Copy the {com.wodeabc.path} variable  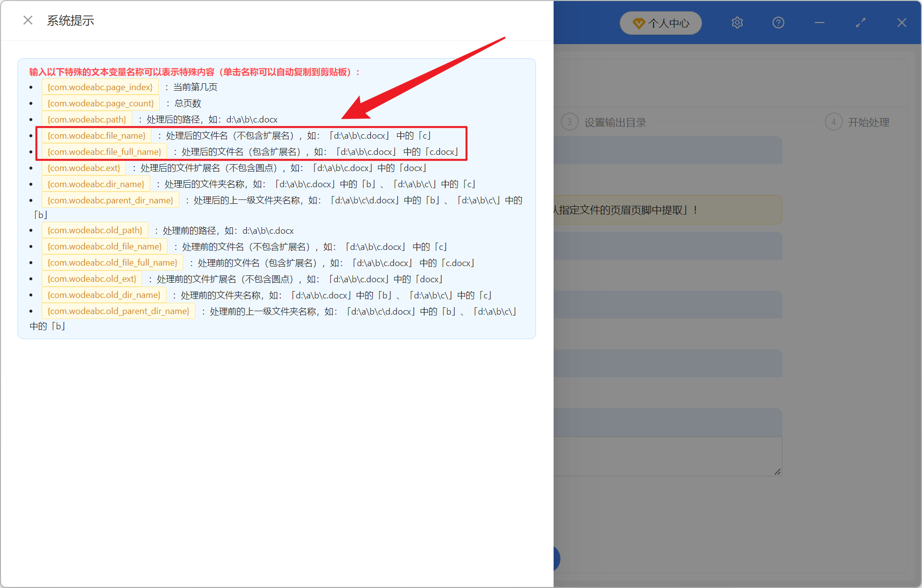pyautogui.click(x=87, y=119)
